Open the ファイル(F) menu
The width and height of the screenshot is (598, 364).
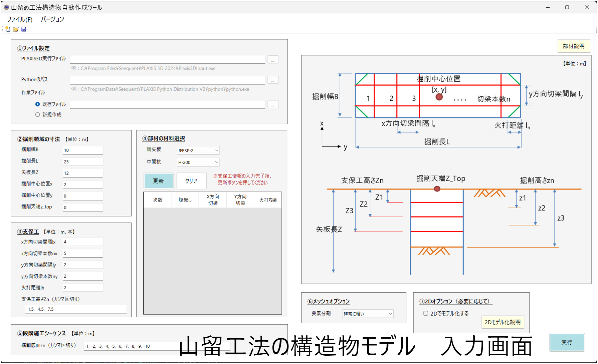pos(20,19)
